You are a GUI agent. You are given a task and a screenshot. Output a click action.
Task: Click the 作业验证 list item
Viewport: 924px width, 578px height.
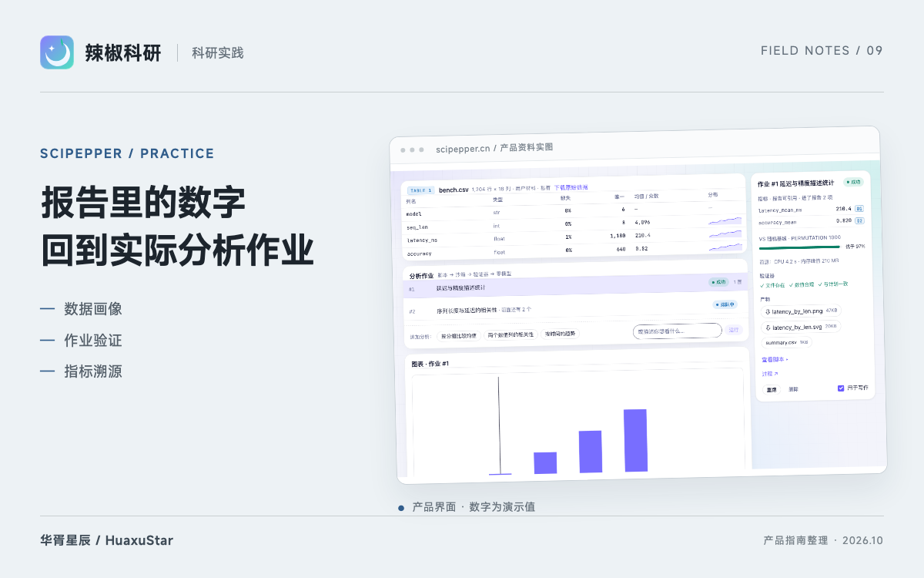coord(93,340)
